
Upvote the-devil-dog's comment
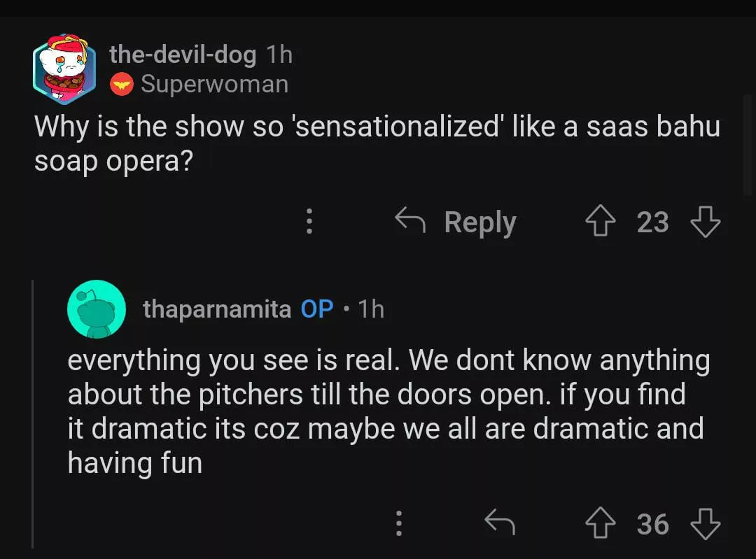599,222
